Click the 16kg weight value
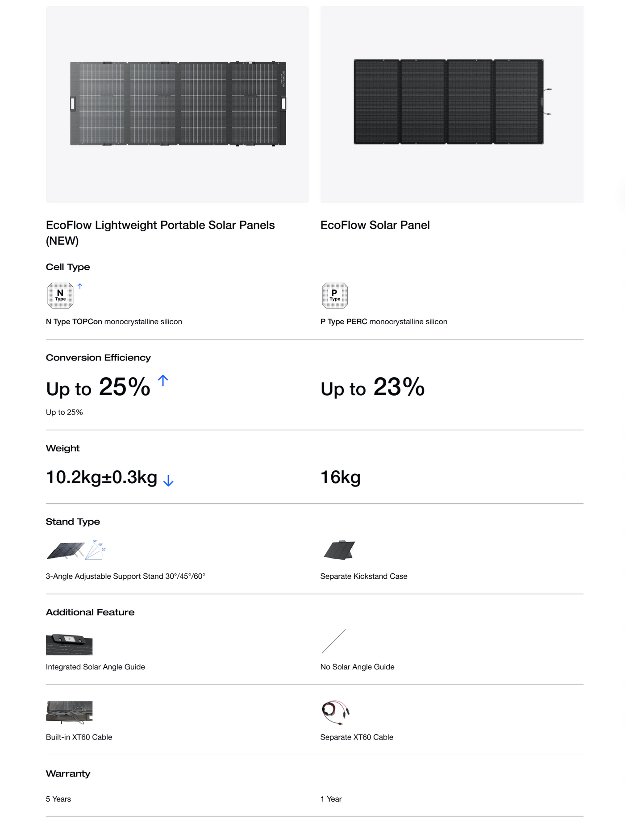625x840 pixels. [341, 477]
